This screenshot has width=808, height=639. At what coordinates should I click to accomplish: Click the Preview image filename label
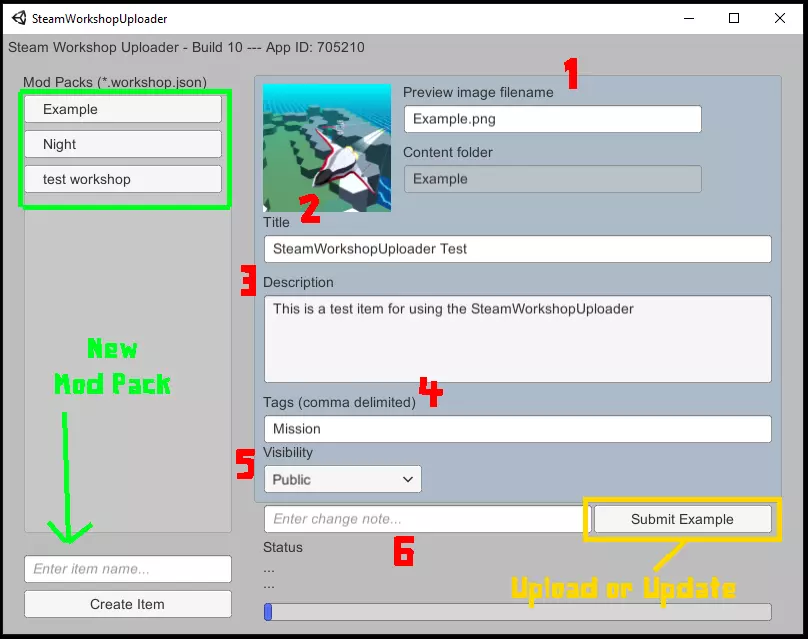478,92
